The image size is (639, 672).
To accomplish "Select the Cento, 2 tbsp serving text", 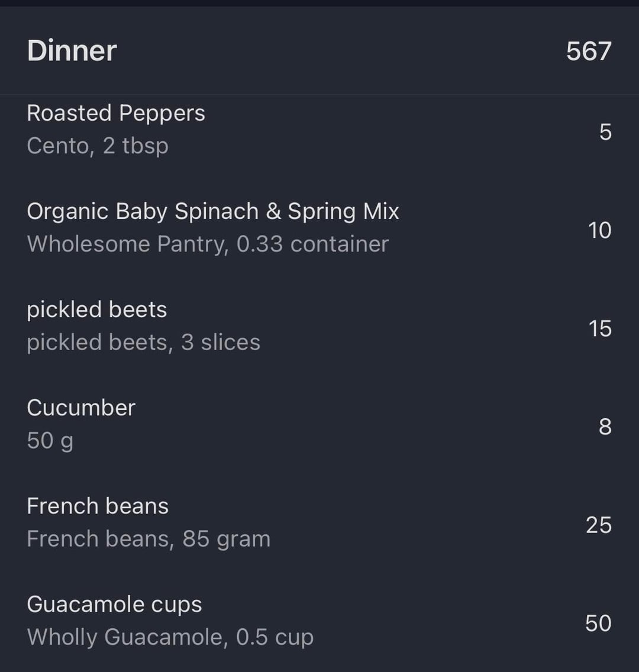I will tap(98, 146).
